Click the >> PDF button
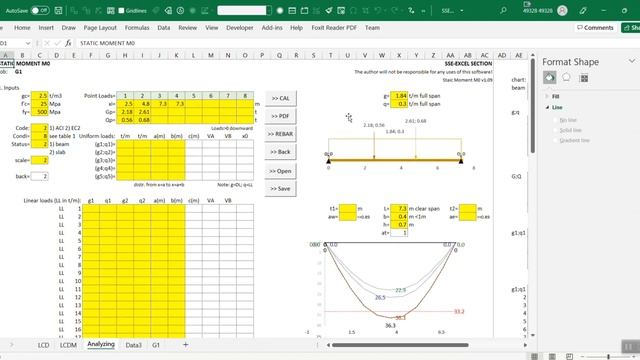 pyautogui.click(x=280, y=116)
